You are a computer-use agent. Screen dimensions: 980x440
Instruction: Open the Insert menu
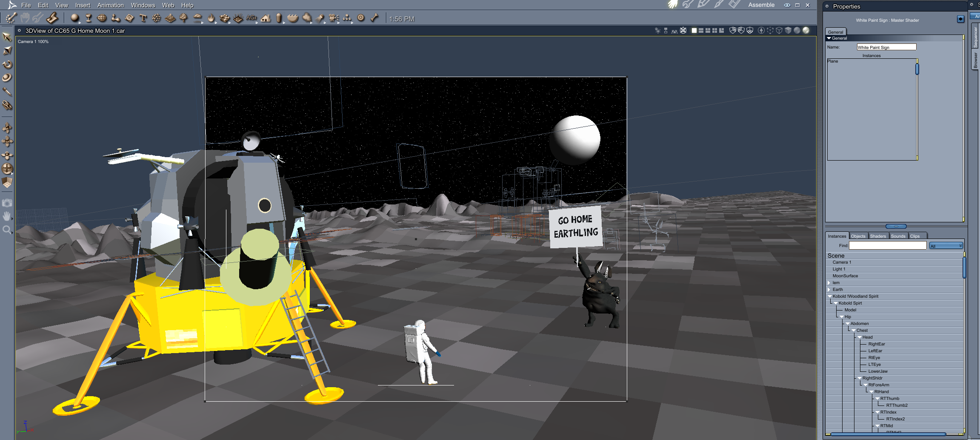click(83, 5)
